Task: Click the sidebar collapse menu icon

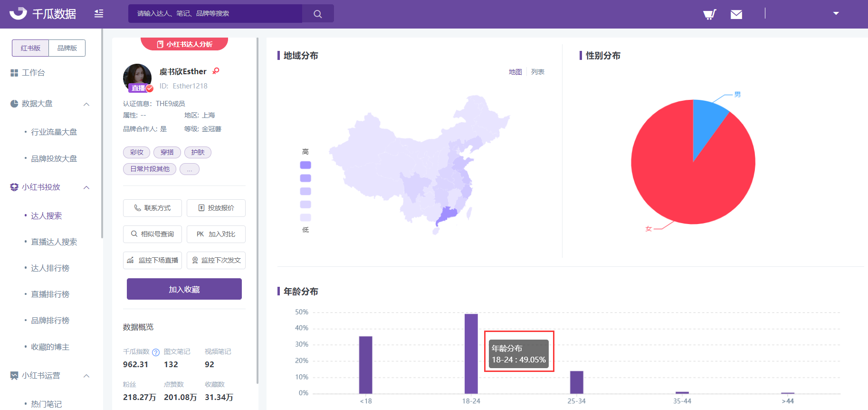Action: tap(99, 14)
